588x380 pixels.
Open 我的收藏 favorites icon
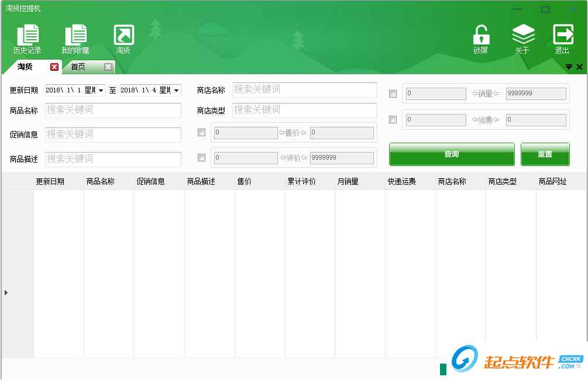tap(75, 39)
